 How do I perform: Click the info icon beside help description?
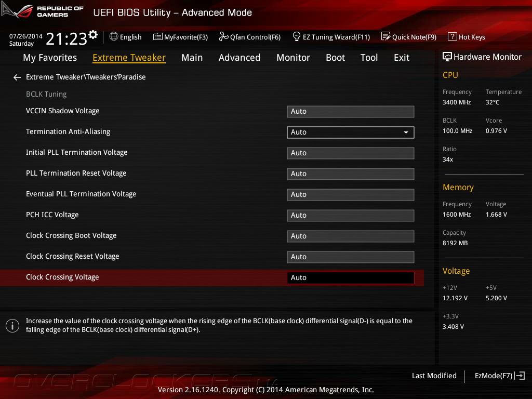pos(12,326)
